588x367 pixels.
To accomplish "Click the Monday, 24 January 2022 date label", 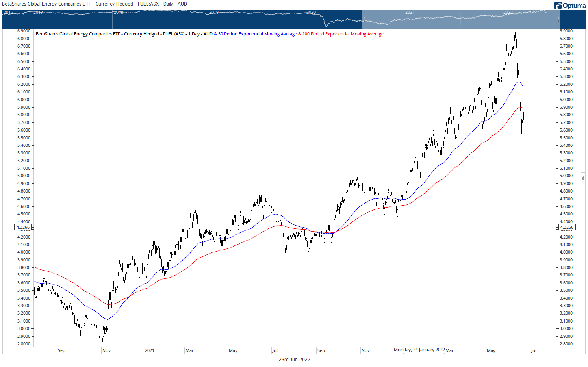I will point(419,350).
